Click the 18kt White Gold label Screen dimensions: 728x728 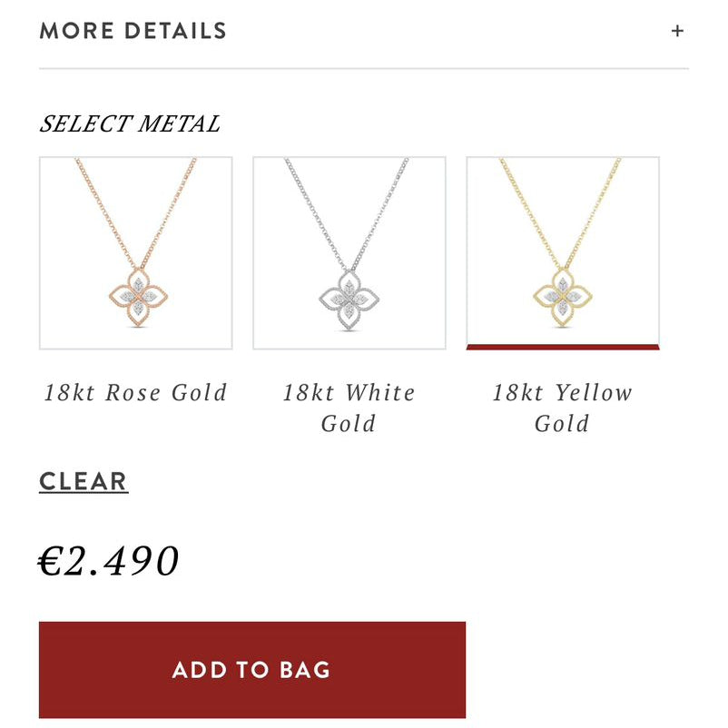[349, 408]
